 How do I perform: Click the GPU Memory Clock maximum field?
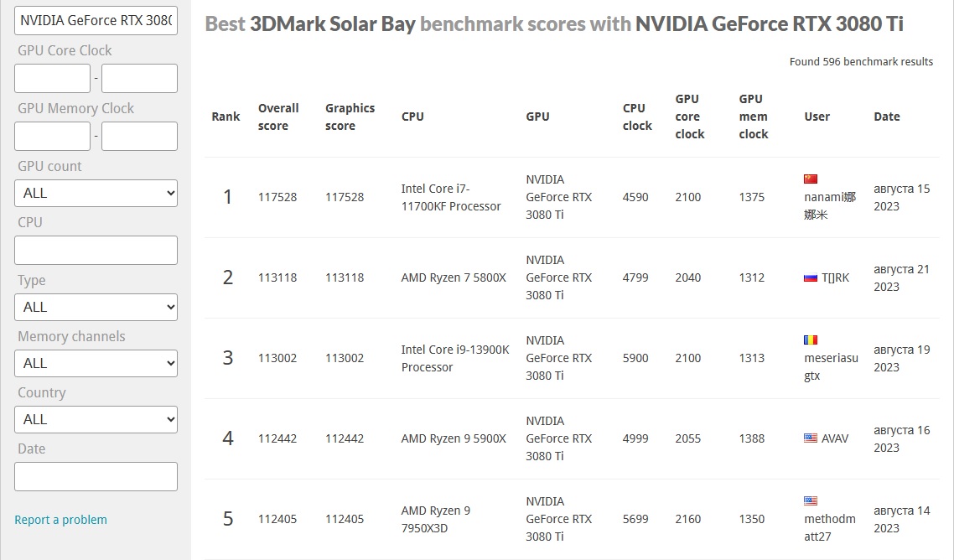139,137
